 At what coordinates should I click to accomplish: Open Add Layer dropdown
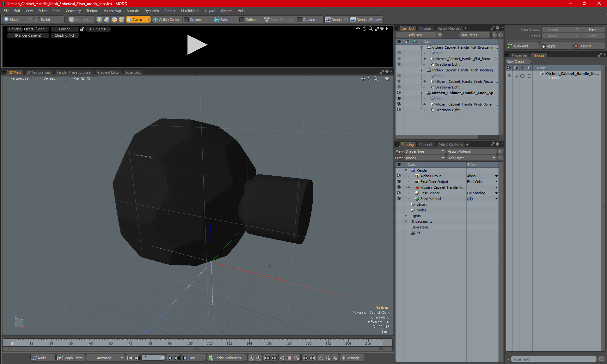[x=472, y=158]
